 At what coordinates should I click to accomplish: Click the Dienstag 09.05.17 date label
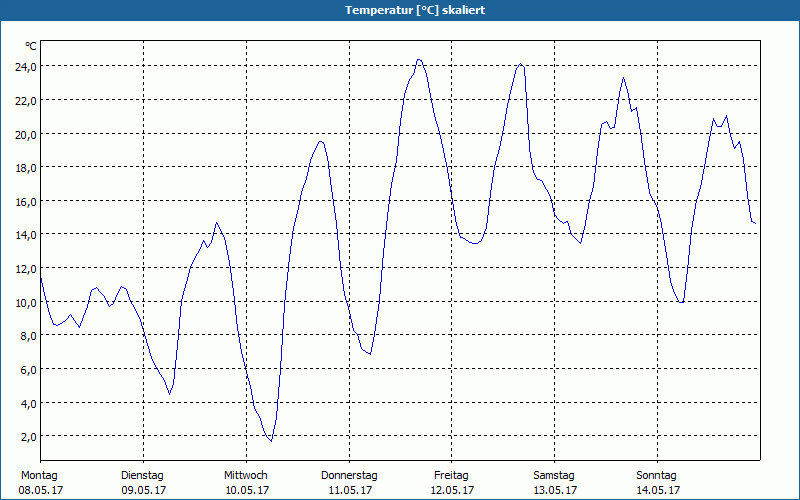coord(142,483)
